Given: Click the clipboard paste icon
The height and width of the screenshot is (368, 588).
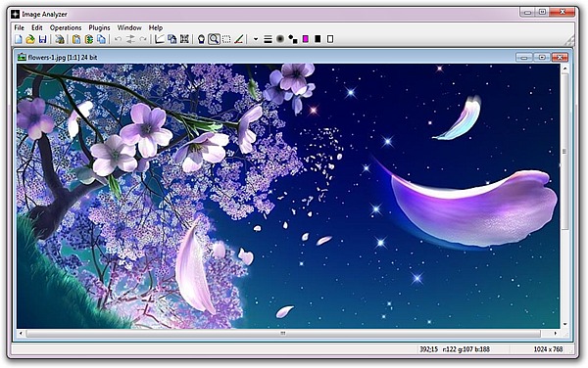Looking at the screenshot, I should click(x=76, y=39).
